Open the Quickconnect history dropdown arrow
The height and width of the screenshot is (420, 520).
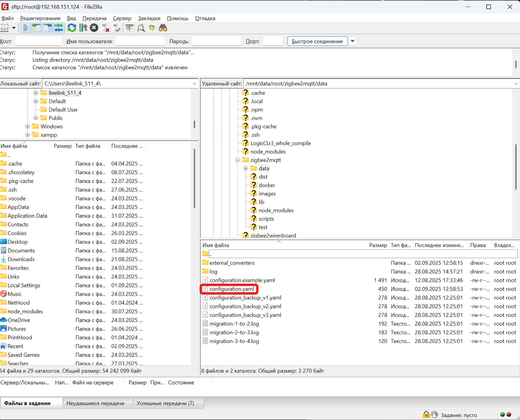(353, 41)
